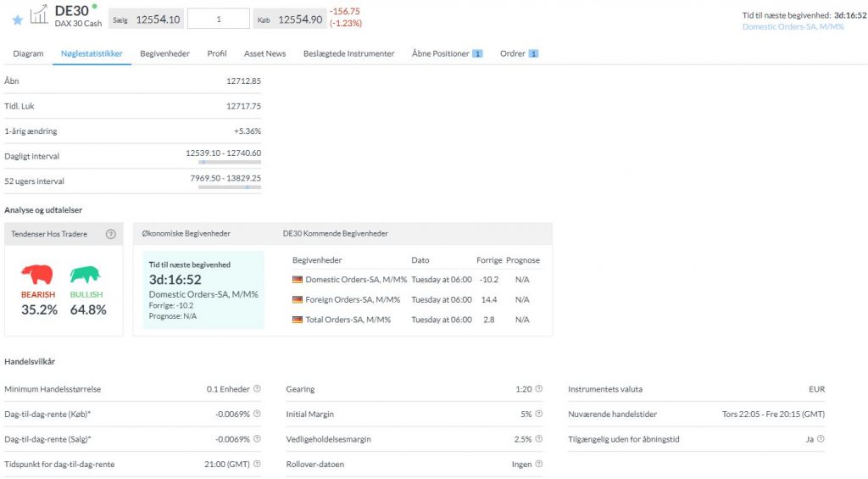The image size is (868, 479).
Task: Click the Sælg 12554.10 sell button
Action: click(146, 19)
